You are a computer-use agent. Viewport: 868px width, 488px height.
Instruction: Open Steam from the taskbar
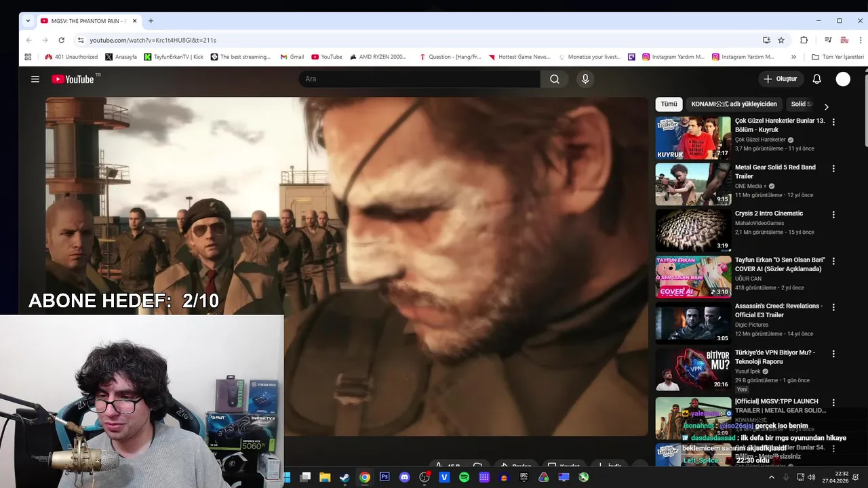pos(344,477)
